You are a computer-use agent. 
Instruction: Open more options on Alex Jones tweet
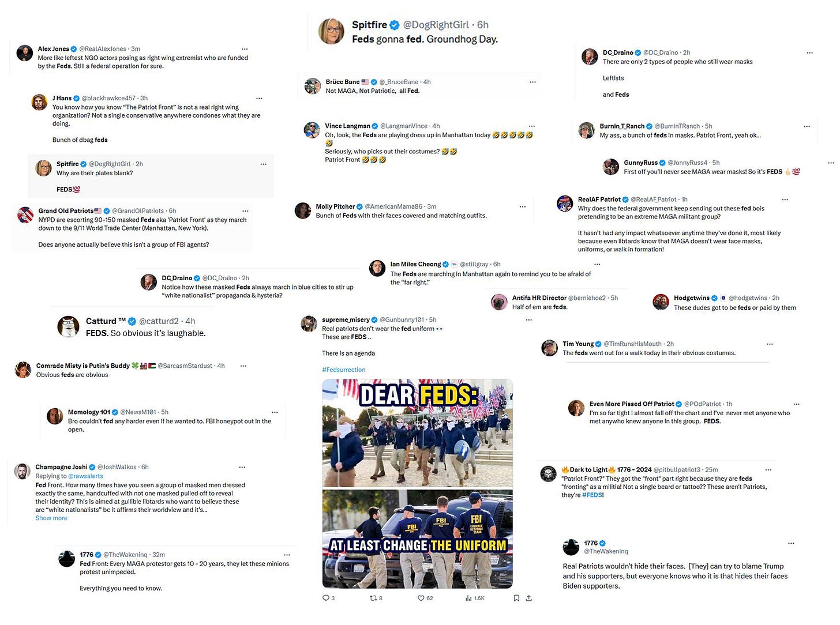pyautogui.click(x=245, y=49)
